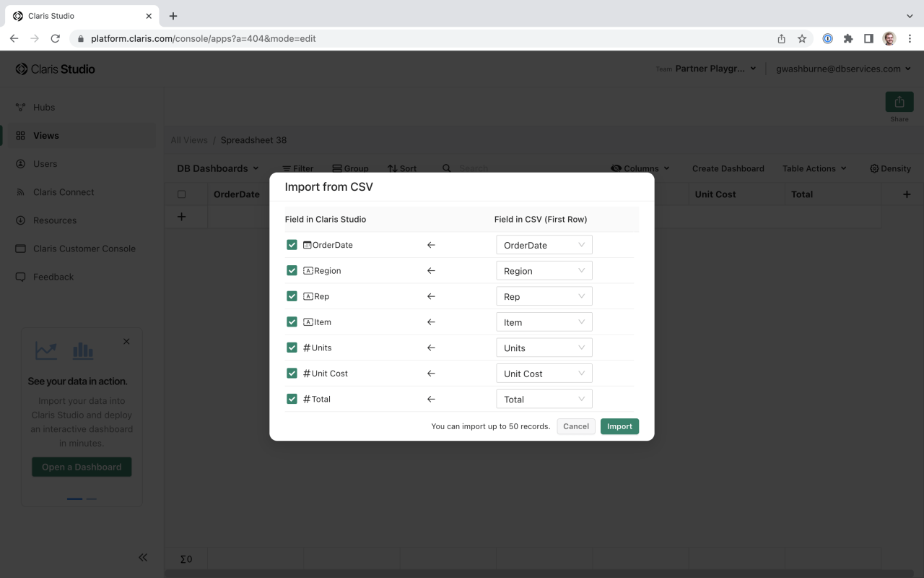Screen dimensions: 924x578
Task: Open the OrderDate CSV field dropdown
Action: (544, 245)
